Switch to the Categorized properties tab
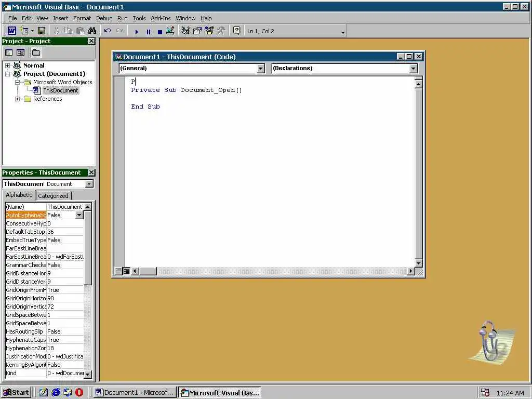 click(x=54, y=196)
